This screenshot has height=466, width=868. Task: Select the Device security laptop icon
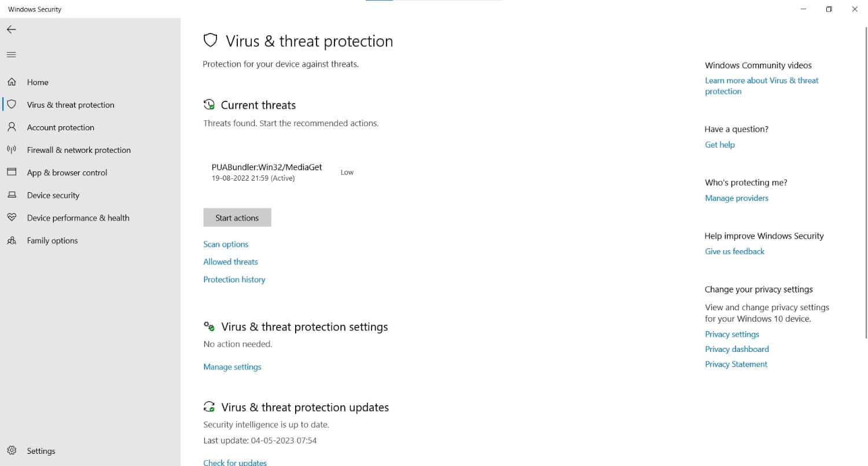coord(12,195)
